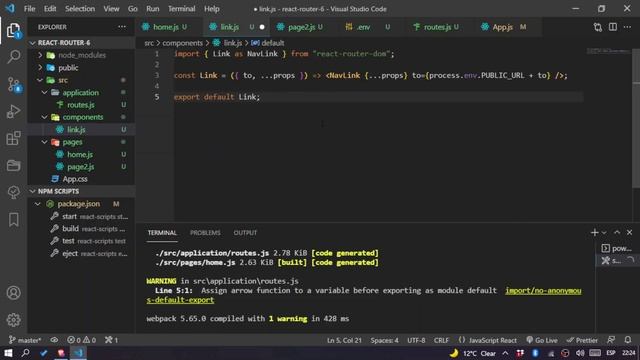This screenshot has height=360, width=640.
Task: Click Ln 5, Col 21 cursor position
Action: click(344, 340)
